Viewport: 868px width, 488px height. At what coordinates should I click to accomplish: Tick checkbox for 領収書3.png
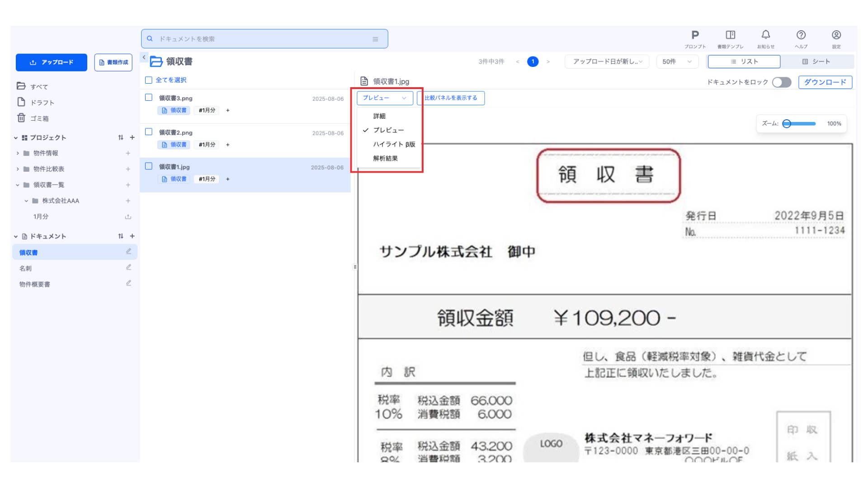(149, 97)
